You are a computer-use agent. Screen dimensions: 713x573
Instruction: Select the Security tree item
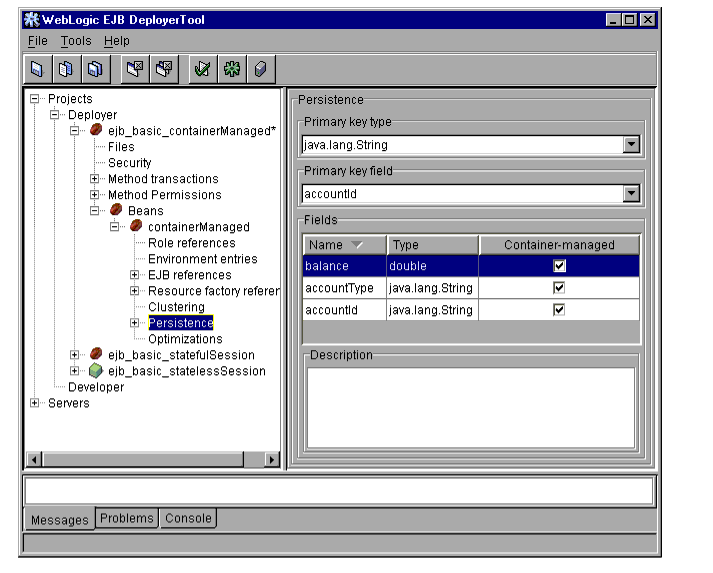pos(130,163)
